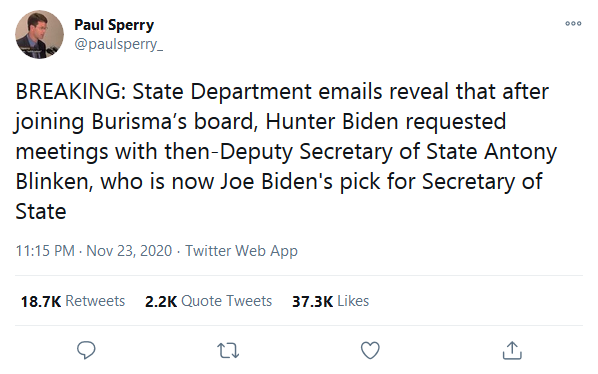Like the tweet with the heart icon
The image size is (598, 374).
pyautogui.click(x=370, y=350)
